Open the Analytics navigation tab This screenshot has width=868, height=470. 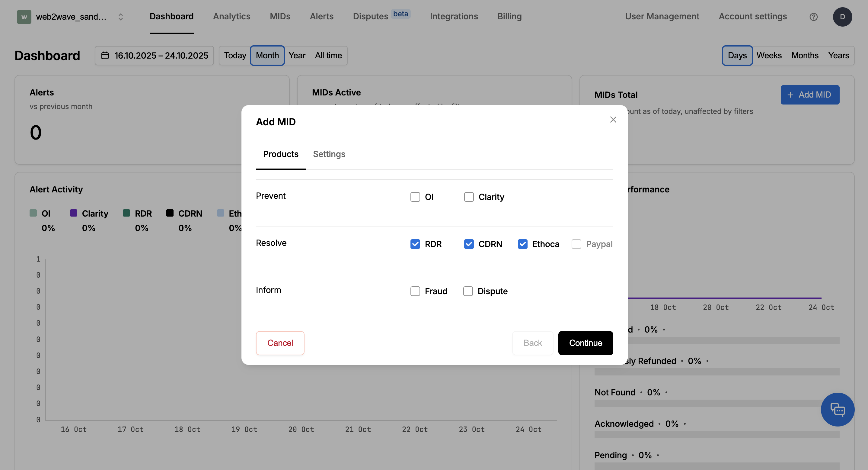[x=231, y=16]
